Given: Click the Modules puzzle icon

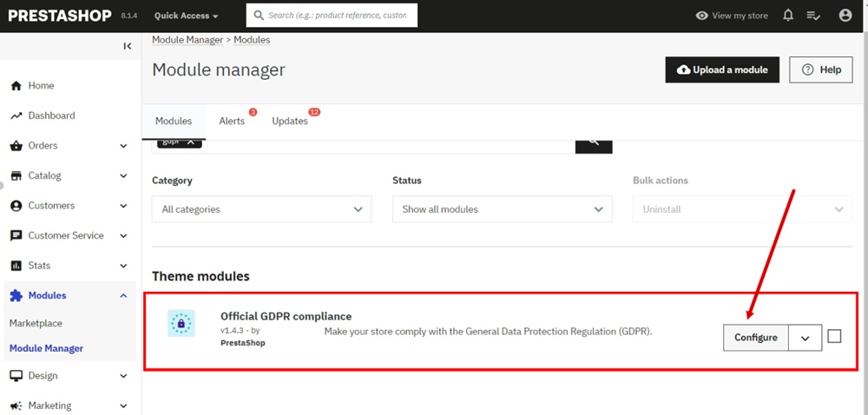Looking at the screenshot, I should point(16,295).
